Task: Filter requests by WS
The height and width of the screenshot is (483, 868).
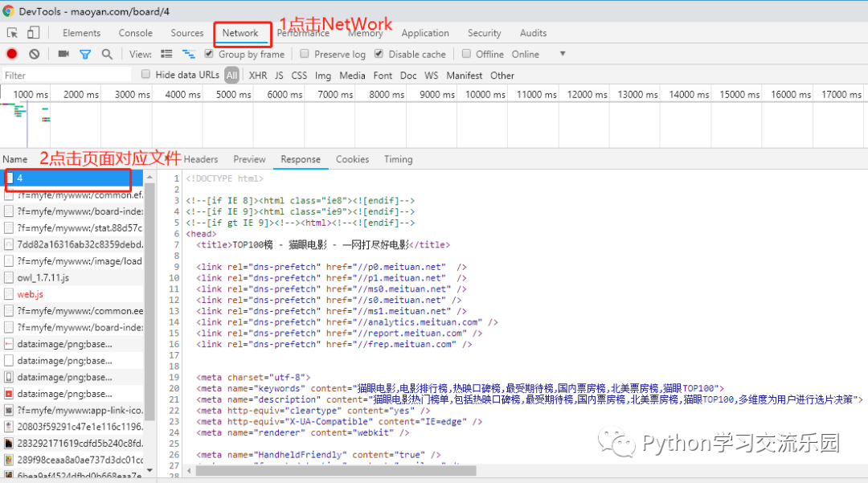Action: [x=432, y=76]
